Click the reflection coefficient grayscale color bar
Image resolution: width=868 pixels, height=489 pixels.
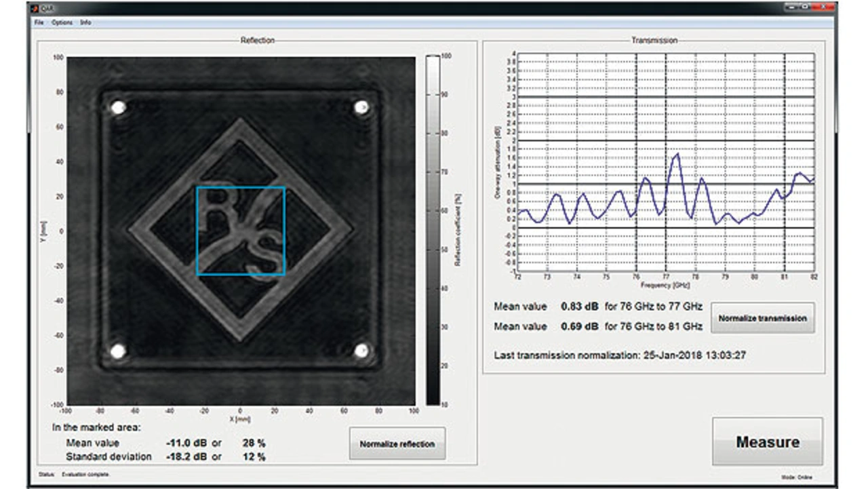pyautogui.click(x=432, y=230)
